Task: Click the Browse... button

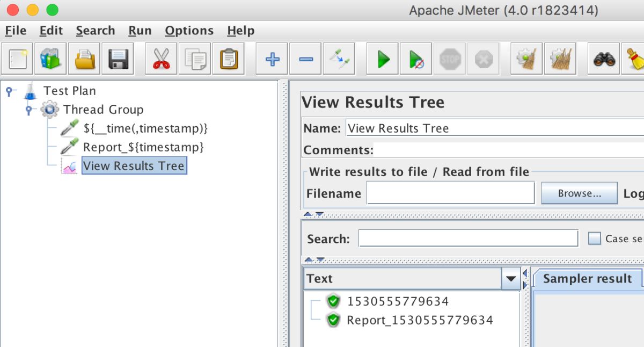Action: (579, 193)
